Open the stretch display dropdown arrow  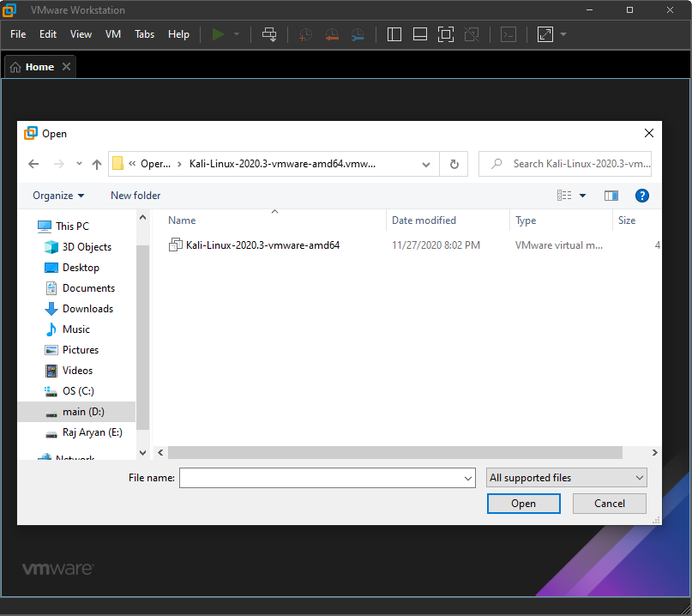click(563, 34)
